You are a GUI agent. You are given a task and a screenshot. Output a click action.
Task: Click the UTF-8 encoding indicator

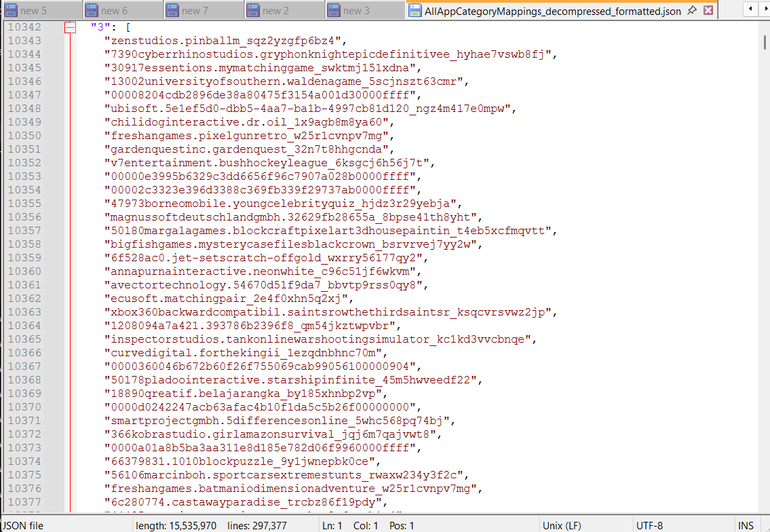(649, 526)
